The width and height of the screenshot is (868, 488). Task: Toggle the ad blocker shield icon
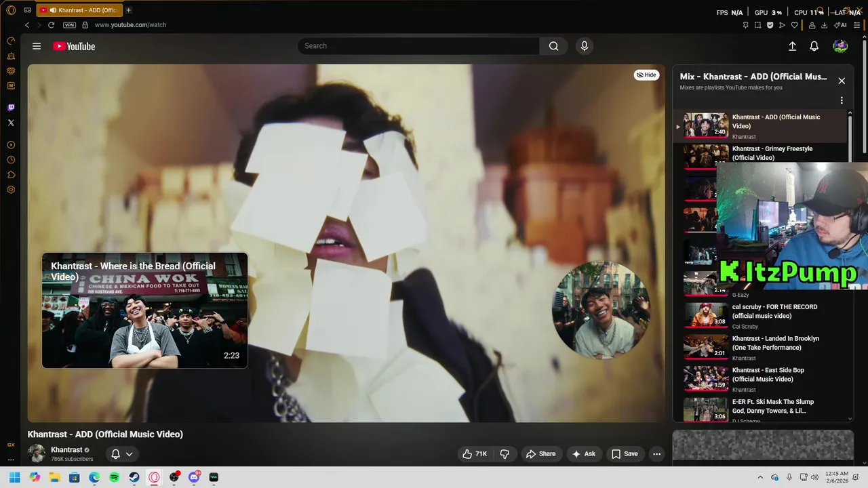770,25
